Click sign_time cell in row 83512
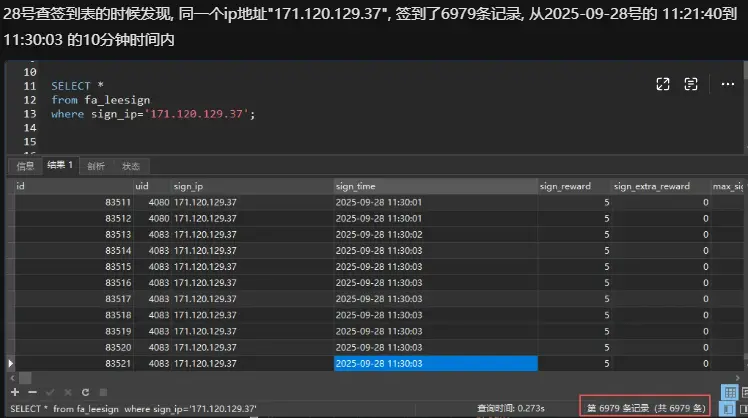The image size is (748, 418). [x=436, y=219]
